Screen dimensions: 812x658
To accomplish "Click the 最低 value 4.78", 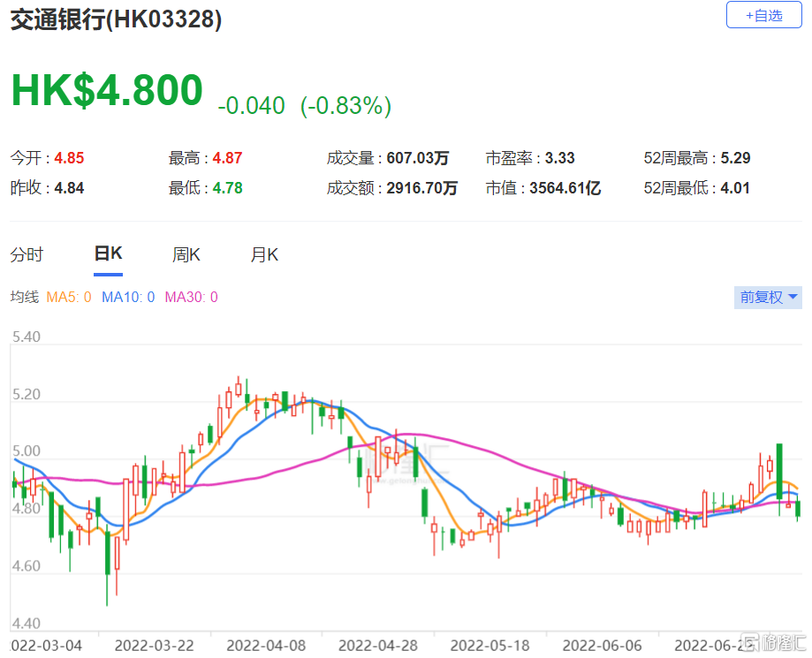I will [x=227, y=188].
